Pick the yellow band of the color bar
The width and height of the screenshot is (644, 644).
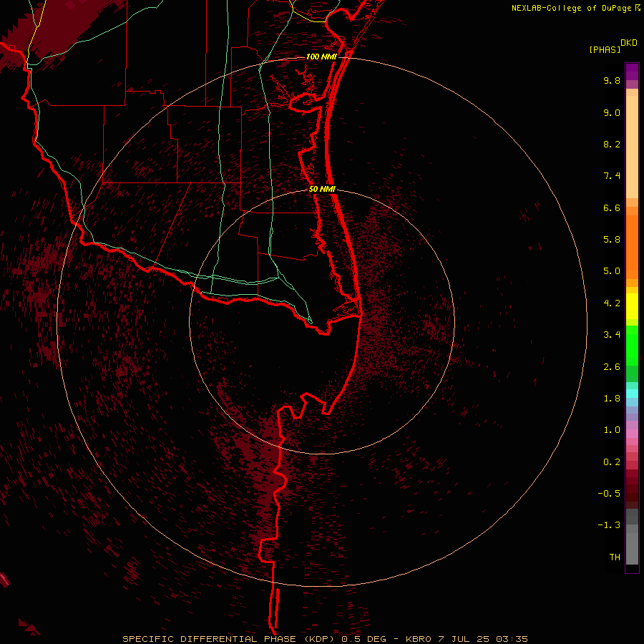(x=632, y=306)
